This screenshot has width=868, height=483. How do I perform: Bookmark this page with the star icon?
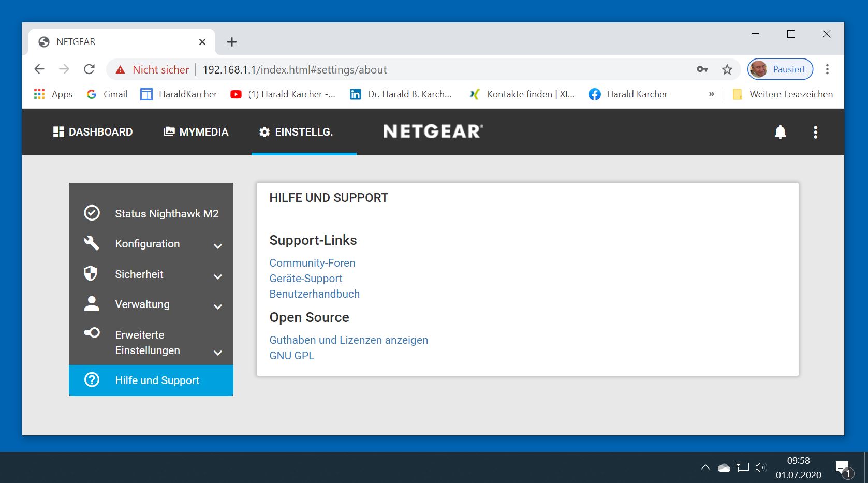click(x=727, y=69)
